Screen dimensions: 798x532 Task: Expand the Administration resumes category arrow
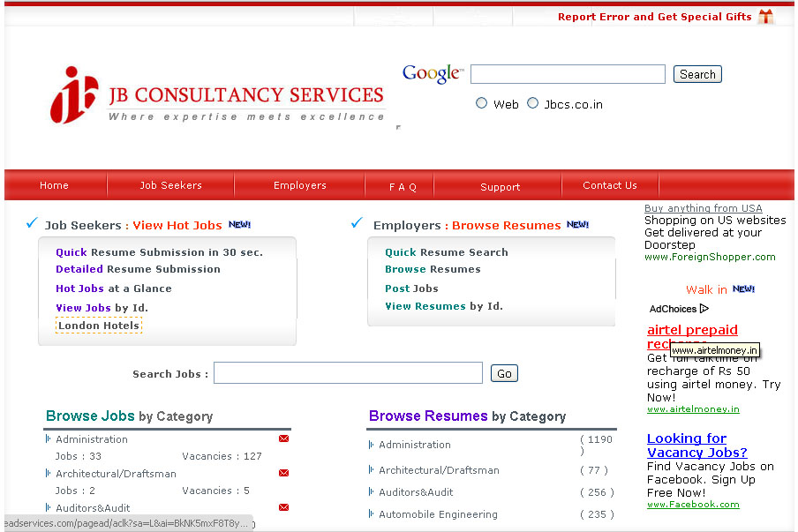click(x=371, y=445)
